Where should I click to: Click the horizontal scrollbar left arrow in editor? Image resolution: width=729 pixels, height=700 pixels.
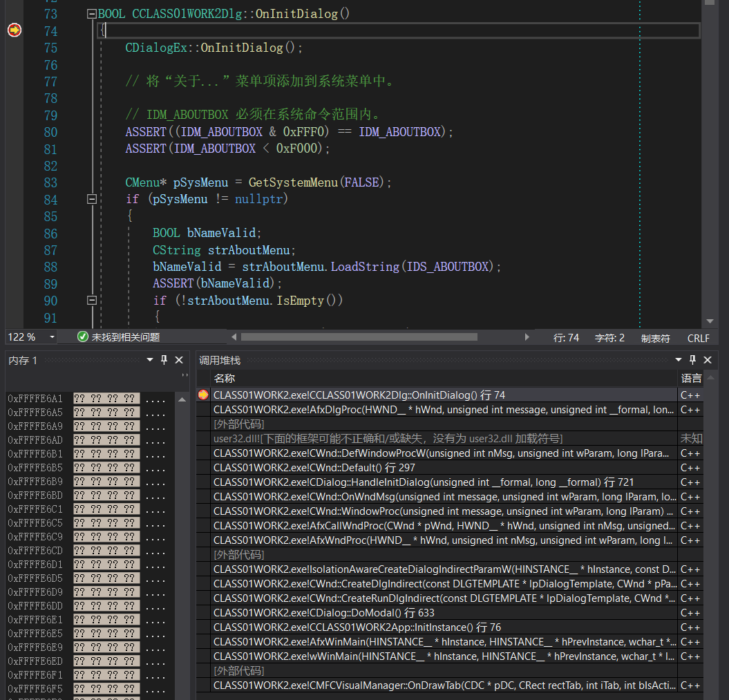[x=234, y=337]
